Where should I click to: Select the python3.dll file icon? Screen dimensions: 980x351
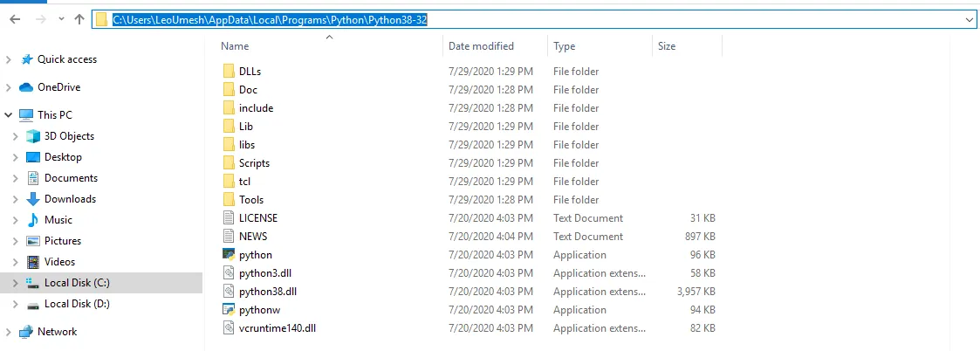coord(228,272)
